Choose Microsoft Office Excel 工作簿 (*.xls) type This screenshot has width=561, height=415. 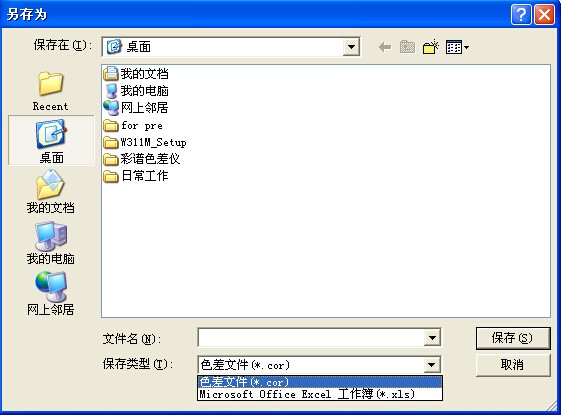320,394
